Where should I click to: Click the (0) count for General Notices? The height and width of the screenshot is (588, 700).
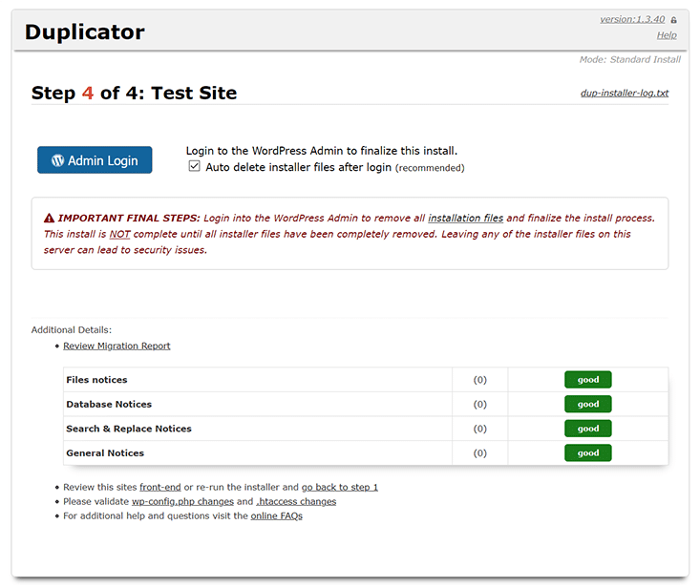point(480,453)
